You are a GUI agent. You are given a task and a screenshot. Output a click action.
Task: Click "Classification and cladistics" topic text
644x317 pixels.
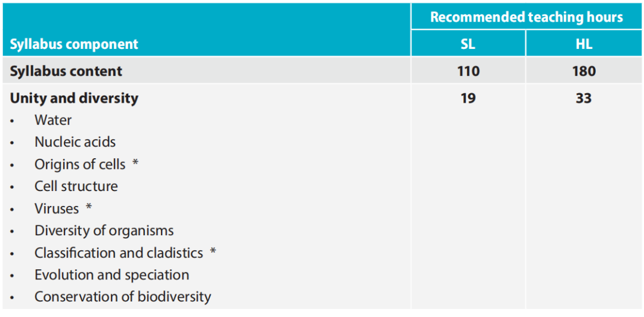click(119, 253)
